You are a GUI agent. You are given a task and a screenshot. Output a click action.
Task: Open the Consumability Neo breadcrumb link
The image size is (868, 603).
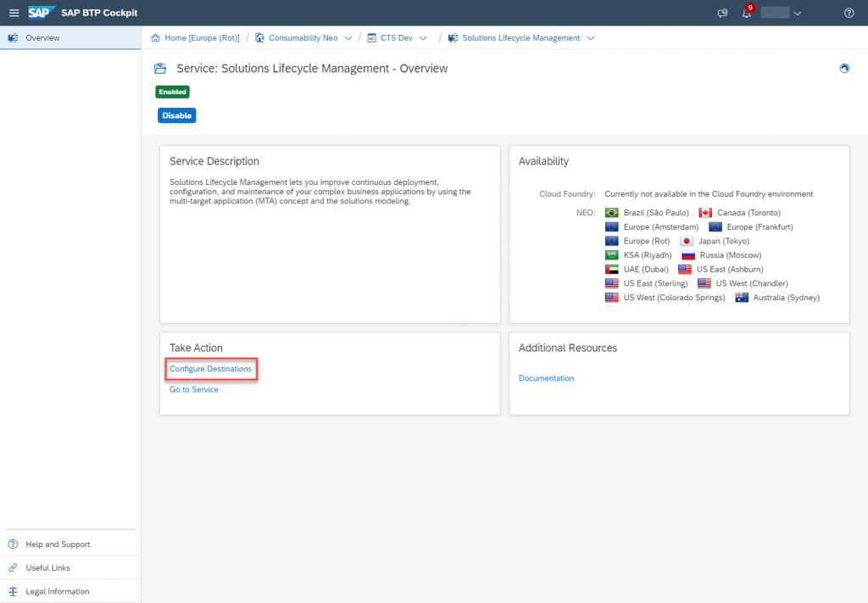[x=303, y=37]
